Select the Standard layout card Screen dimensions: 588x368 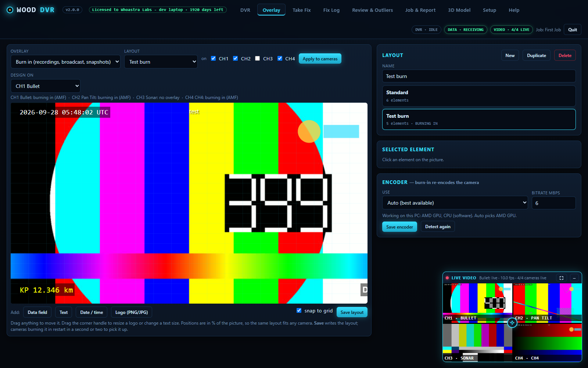[479, 96]
